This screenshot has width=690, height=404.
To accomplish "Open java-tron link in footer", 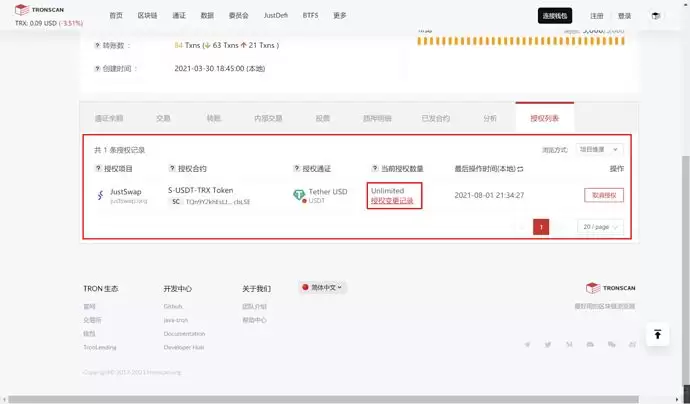I will [176, 320].
